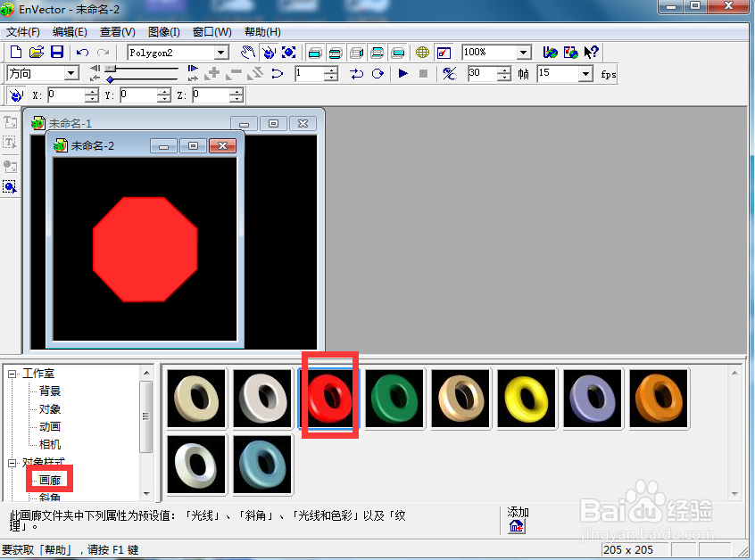Go to the next keyframe
This screenshot has width=755, height=560.
tap(193, 69)
